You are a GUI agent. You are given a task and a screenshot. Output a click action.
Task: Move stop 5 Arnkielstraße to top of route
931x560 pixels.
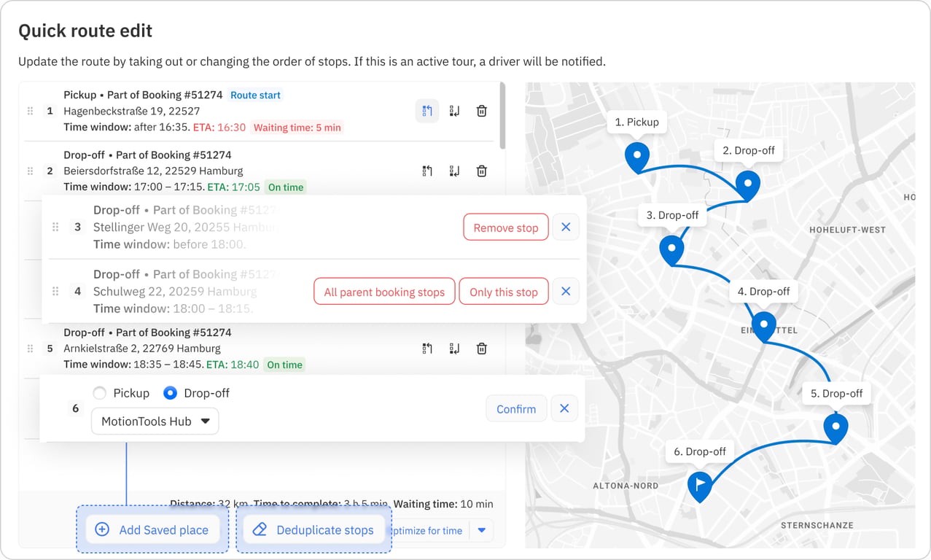[427, 349]
